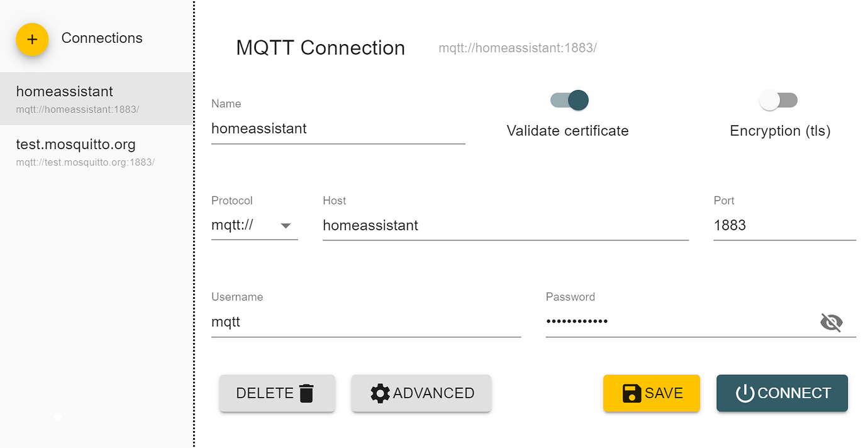Click the CONNECT button
This screenshot has width=868, height=448.
point(782,393)
